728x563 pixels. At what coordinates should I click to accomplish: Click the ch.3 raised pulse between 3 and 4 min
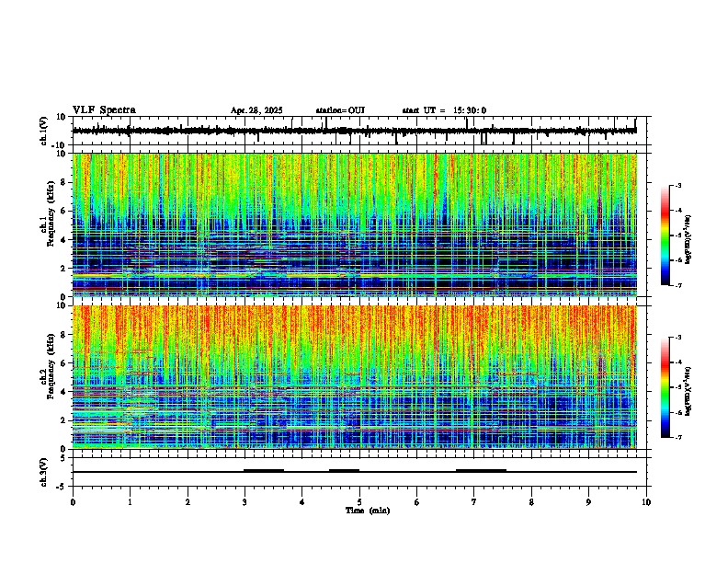click(x=264, y=470)
